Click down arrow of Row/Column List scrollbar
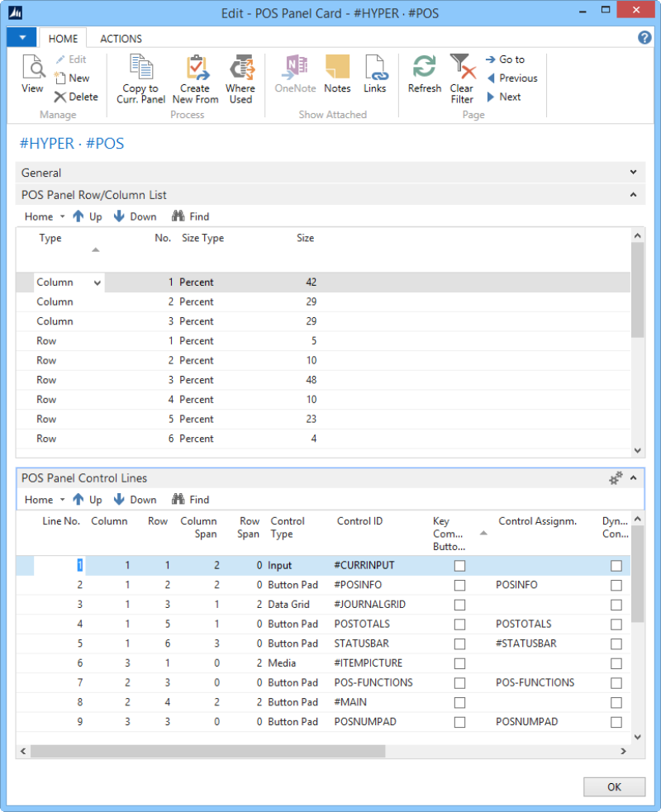The image size is (661, 812). 637,450
